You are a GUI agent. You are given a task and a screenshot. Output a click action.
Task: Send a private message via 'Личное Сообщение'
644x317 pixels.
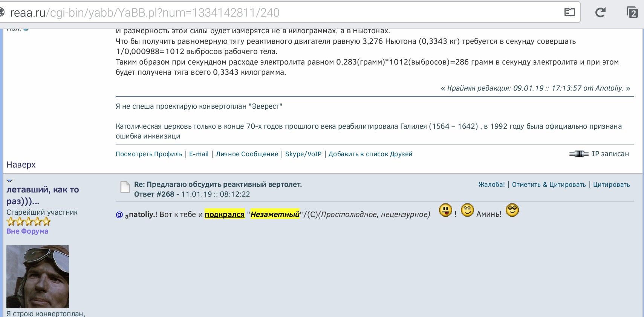[x=247, y=154]
